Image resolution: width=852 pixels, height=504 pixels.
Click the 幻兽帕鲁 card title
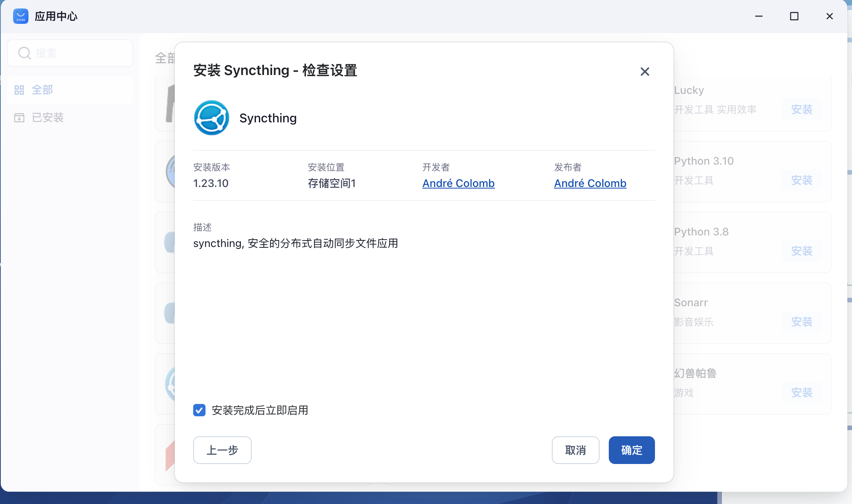695,373
